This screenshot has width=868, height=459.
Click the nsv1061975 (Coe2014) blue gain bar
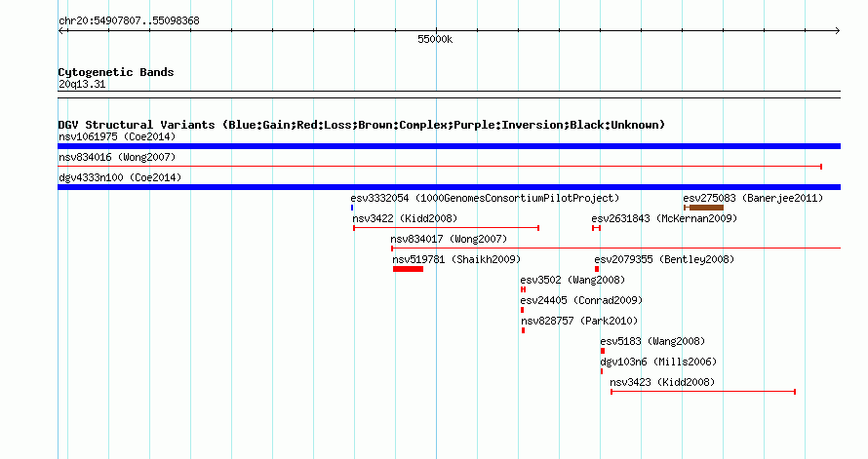pos(449,146)
